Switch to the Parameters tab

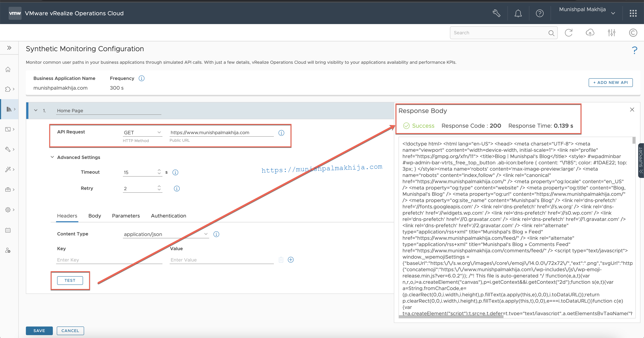(x=126, y=216)
